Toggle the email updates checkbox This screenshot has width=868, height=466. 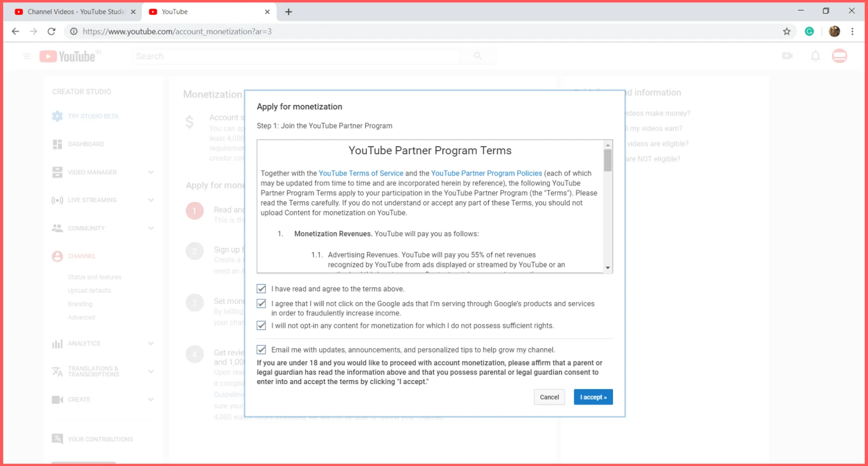click(x=261, y=349)
